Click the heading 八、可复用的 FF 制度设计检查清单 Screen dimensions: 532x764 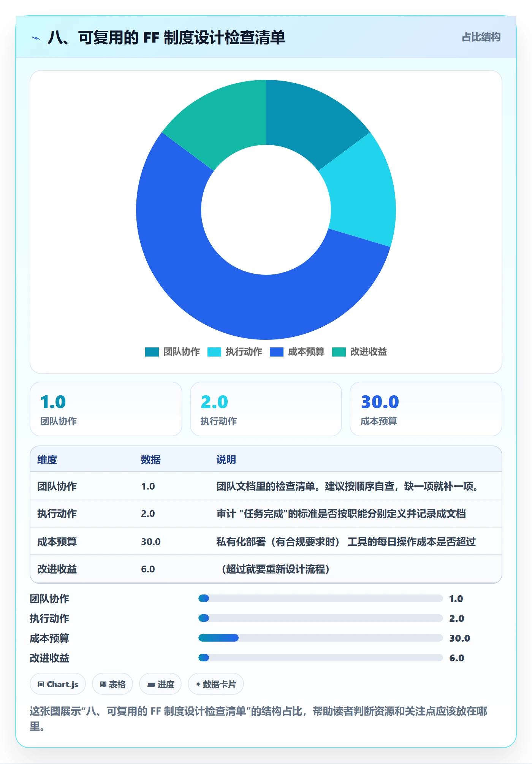pyautogui.click(x=166, y=38)
